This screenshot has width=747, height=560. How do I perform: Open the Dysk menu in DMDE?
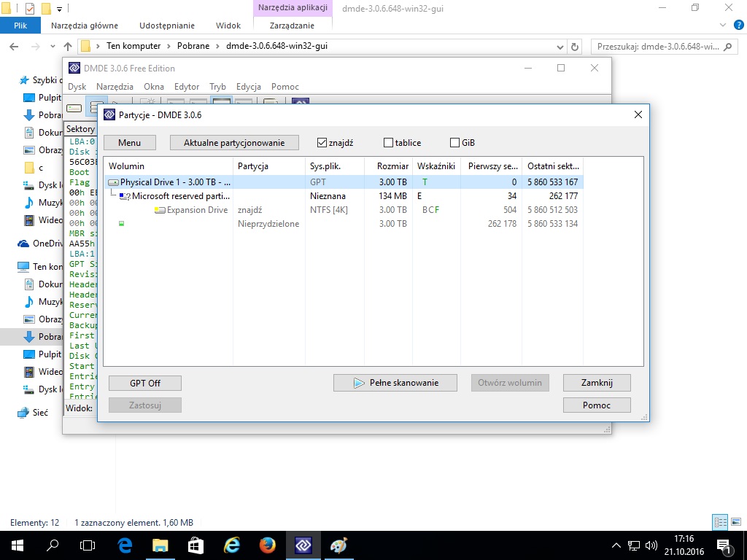click(77, 87)
